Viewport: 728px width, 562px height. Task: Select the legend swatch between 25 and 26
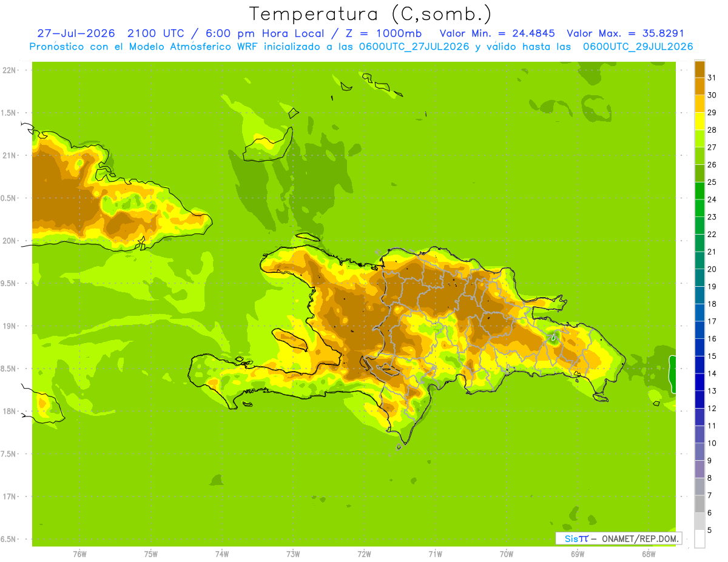(699, 173)
